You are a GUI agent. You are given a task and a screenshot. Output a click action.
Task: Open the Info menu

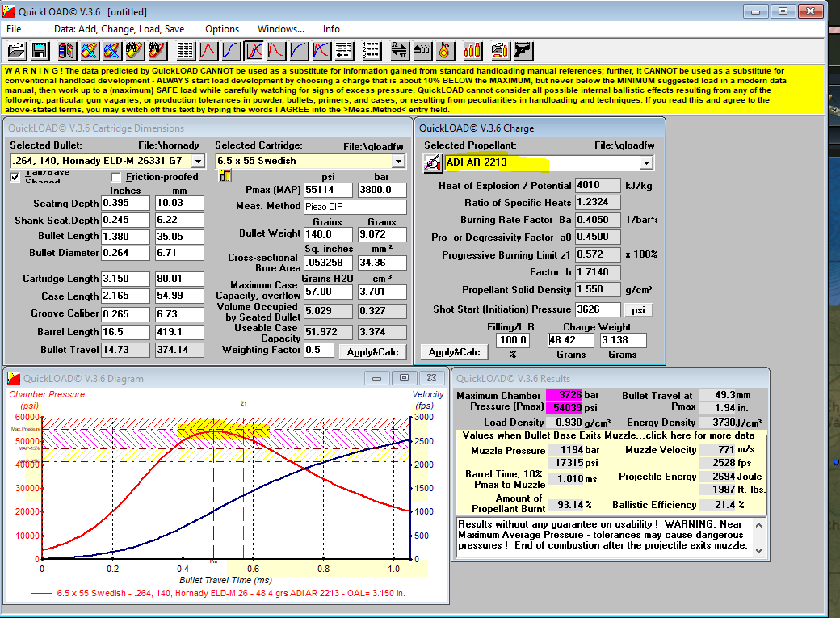click(x=331, y=29)
